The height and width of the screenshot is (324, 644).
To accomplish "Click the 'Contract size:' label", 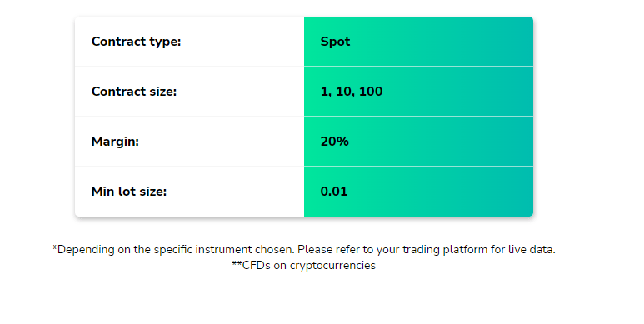I will click(134, 92).
